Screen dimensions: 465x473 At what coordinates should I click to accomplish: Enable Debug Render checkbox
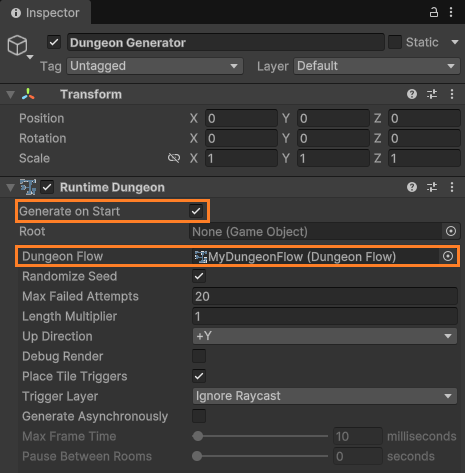click(x=199, y=356)
